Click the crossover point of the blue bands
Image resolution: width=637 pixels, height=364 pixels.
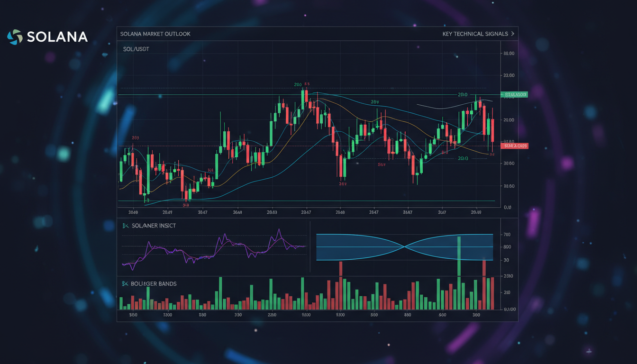tap(405, 247)
